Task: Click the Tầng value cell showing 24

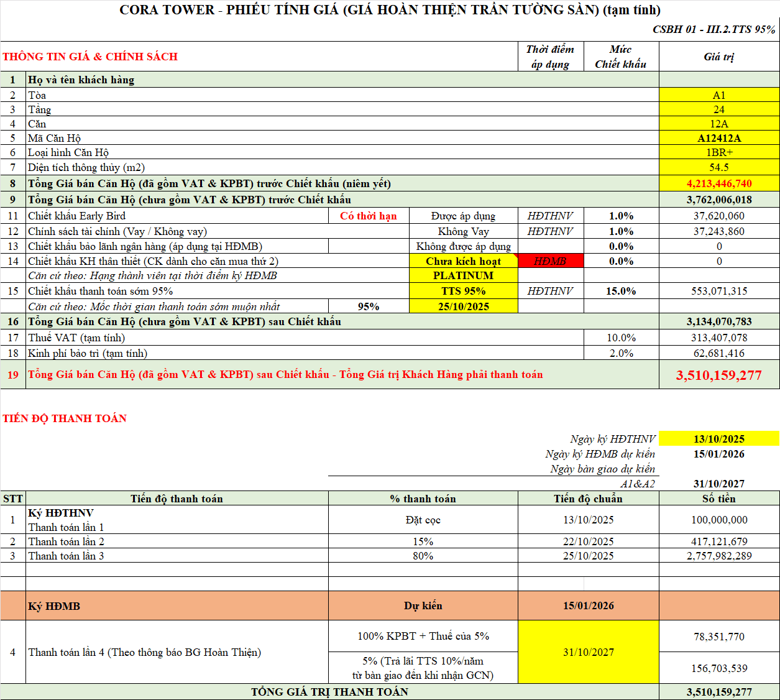Action: coord(719,109)
